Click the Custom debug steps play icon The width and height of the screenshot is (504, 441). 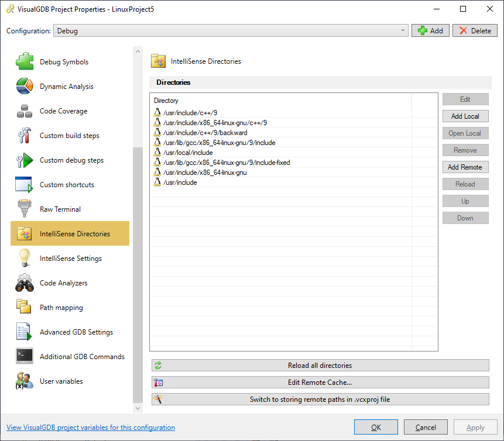click(25, 160)
